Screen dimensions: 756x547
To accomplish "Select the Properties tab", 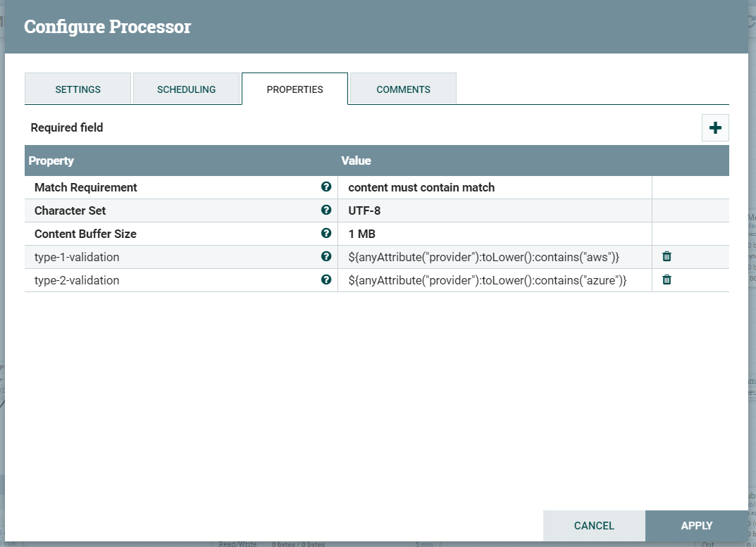I will 295,89.
